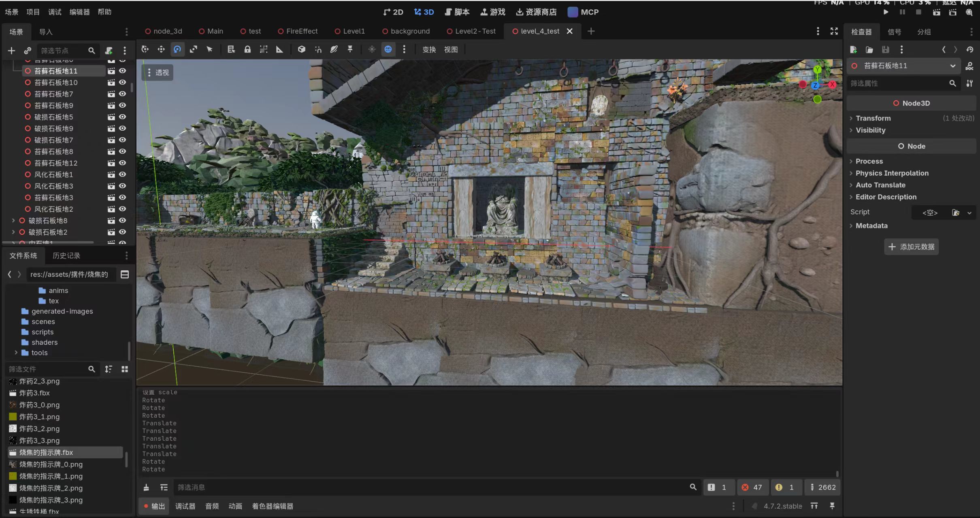The width and height of the screenshot is (980, 518).
Task: Open the 资源商店 asset library
Action: pos(536,12)
